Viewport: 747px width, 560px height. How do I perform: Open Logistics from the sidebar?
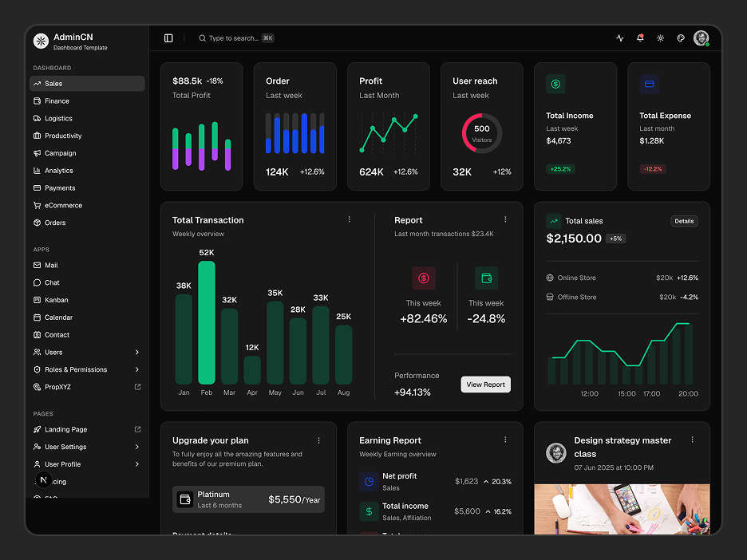pos(87,118)
